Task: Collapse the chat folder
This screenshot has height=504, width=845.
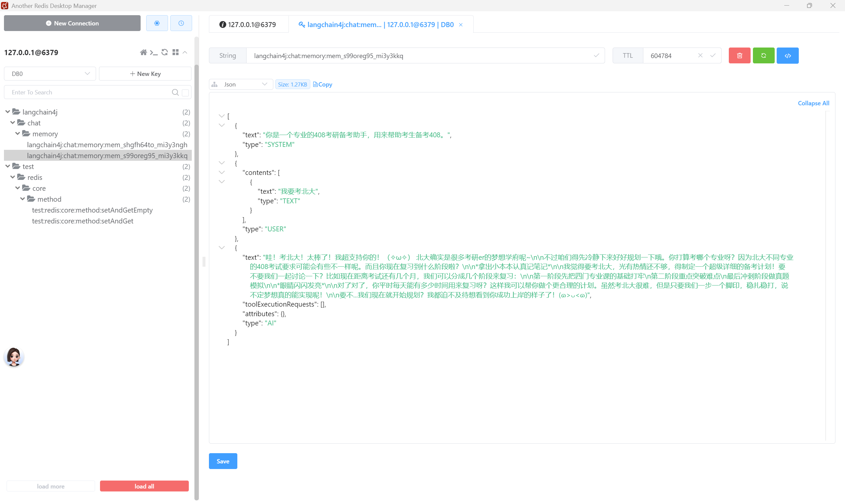Action: tap(13, 122)
